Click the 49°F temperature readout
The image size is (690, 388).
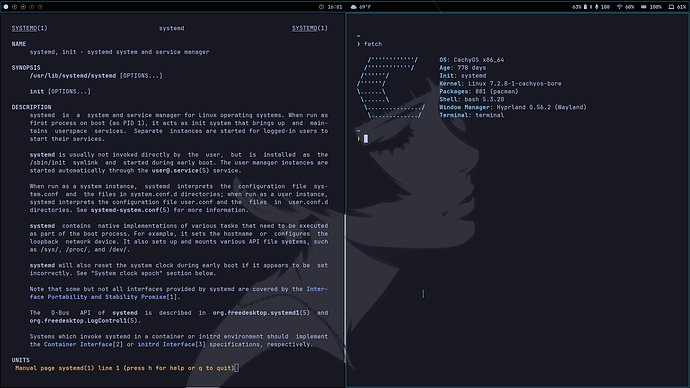click(x=365, y=7)
